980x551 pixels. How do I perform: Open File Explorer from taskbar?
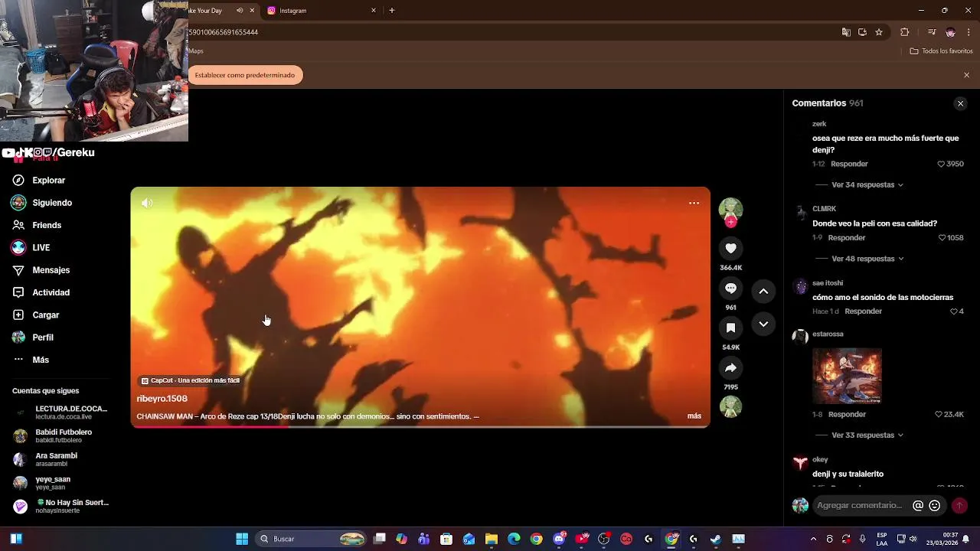click(492, 539)
